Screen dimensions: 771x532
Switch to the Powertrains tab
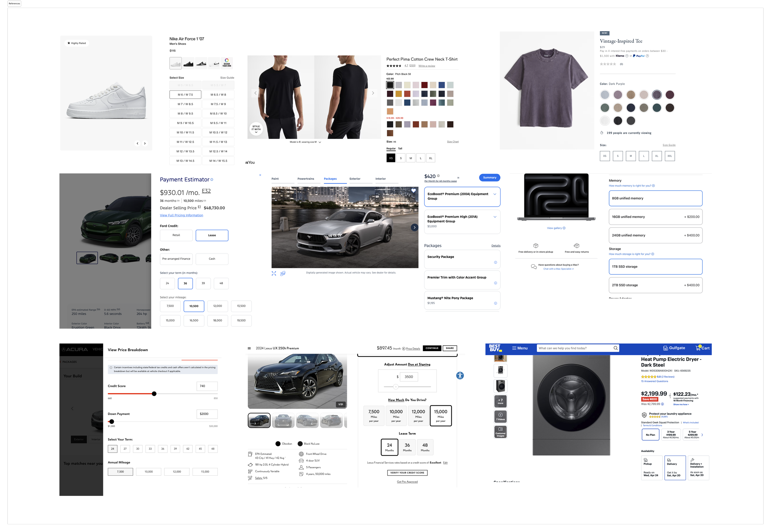306,179
